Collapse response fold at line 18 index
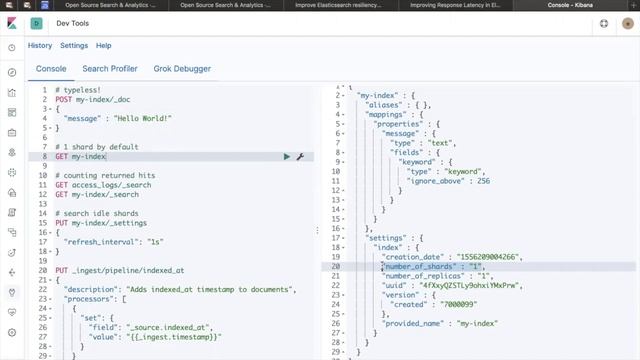Screen dimensions: 640x360 click(x=343, y=247)
